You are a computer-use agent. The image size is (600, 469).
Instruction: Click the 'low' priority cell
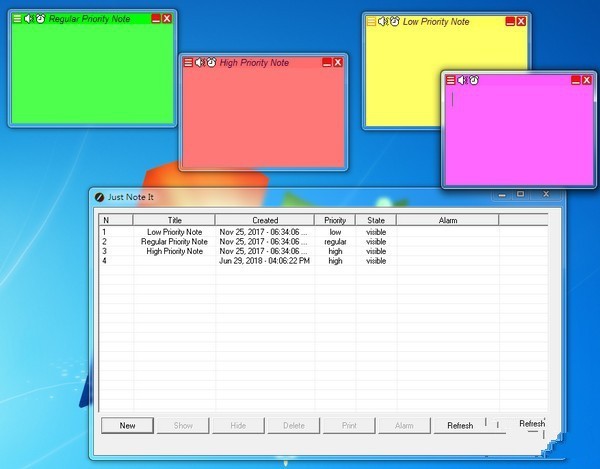pyautogui.click(x=335, y=232)
